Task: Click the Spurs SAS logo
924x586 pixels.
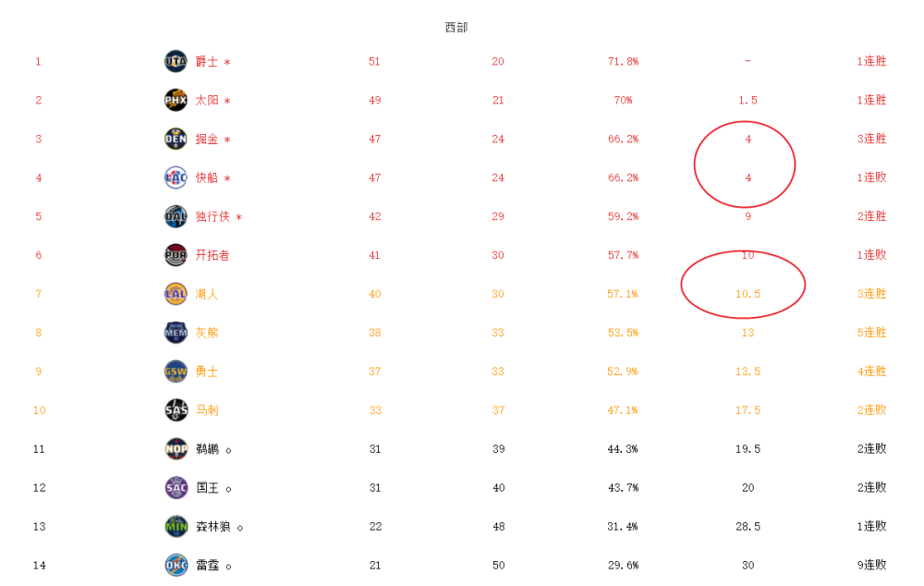Action: (176, 409)
